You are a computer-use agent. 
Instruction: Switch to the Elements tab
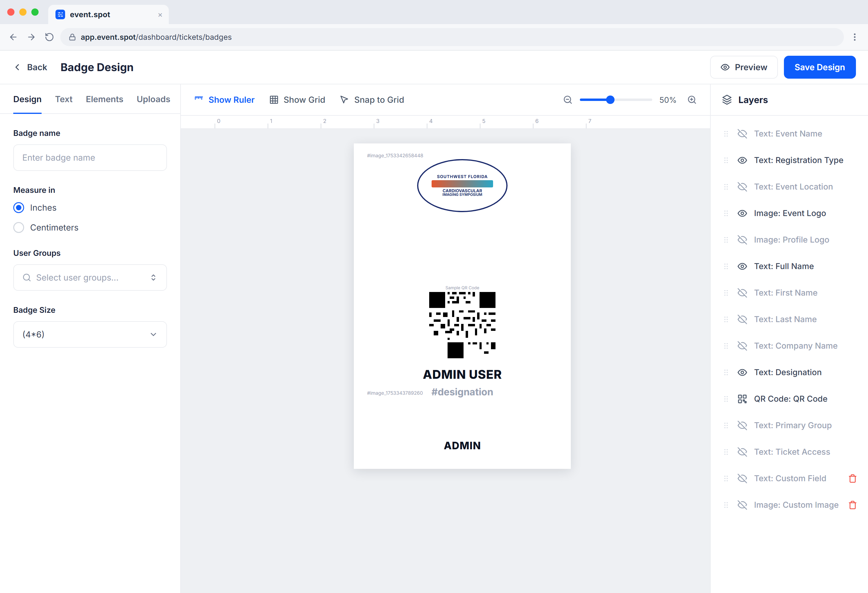(x=105, y=99)
